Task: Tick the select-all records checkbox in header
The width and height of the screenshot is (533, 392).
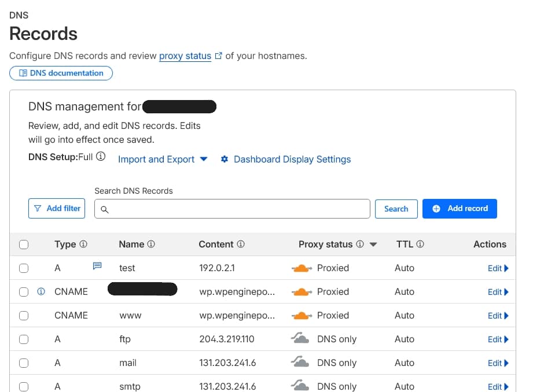Action: pyautogui.click(x=24, y=245)
